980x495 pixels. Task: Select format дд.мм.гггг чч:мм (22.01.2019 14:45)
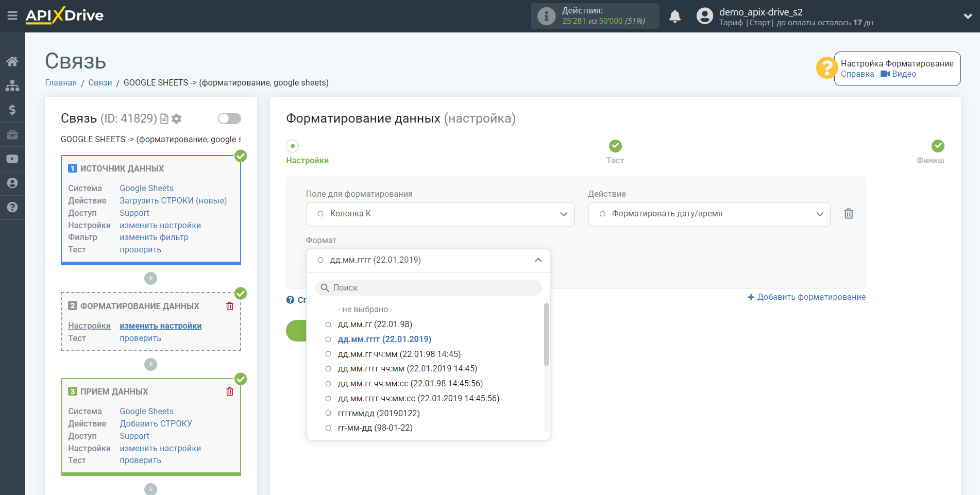click(408, 368)
